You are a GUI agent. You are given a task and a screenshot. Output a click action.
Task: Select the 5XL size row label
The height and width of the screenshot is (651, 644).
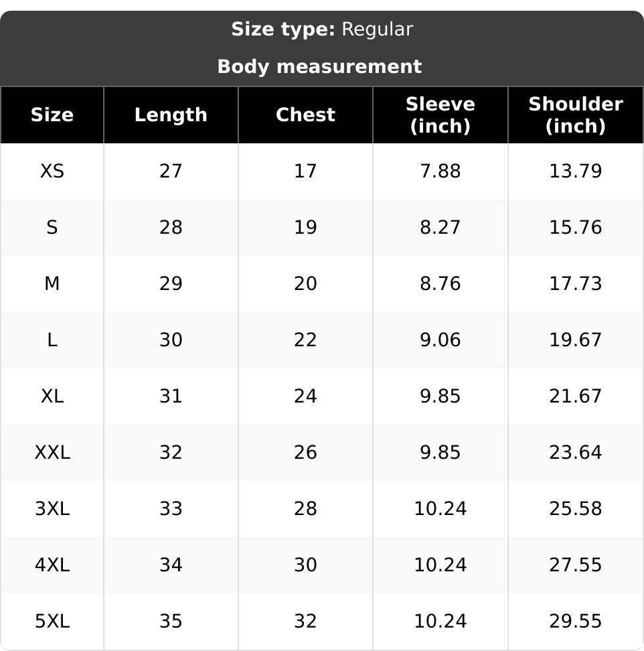[52, 622]
